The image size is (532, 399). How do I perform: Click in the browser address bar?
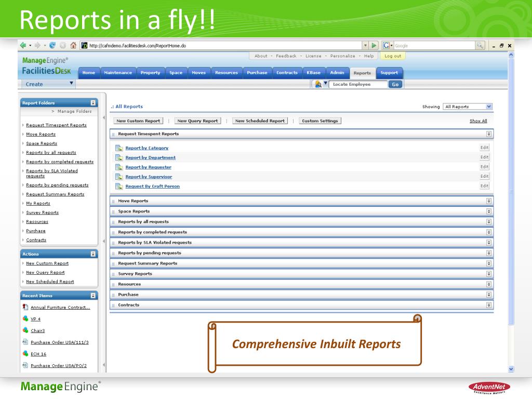[221, 46]
